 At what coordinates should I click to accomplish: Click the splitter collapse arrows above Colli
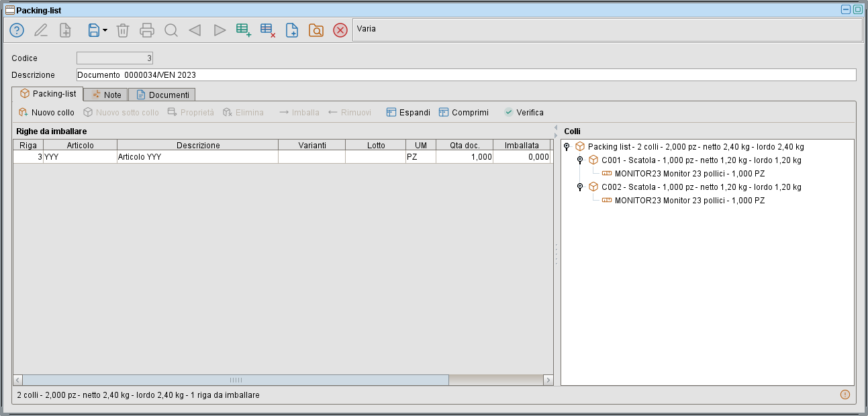pos(556,131)
